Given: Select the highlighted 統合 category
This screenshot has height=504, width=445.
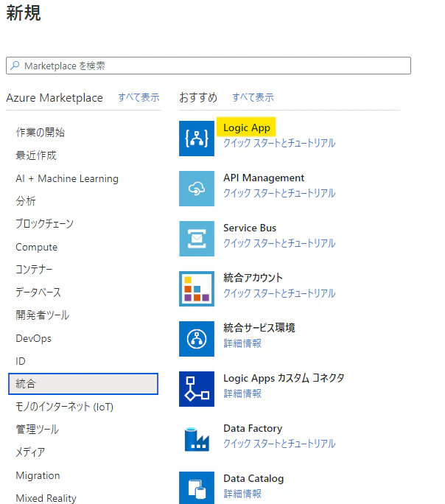Looking at the screenshot, I should coord(83,384).
